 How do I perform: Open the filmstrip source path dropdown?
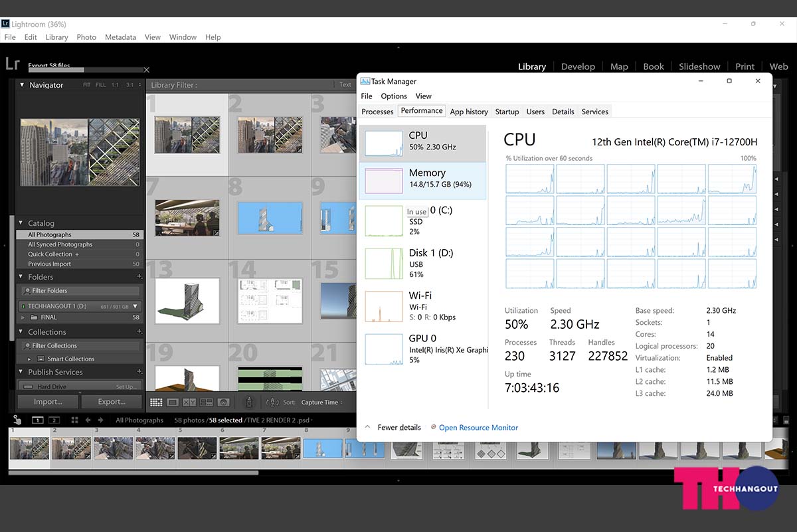pos(312,420)
